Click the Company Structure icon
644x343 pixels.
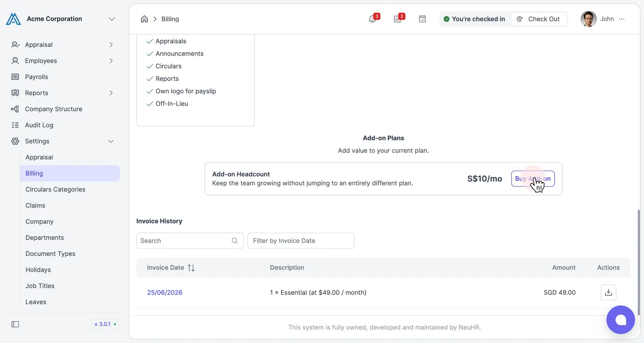click(15, 109)
